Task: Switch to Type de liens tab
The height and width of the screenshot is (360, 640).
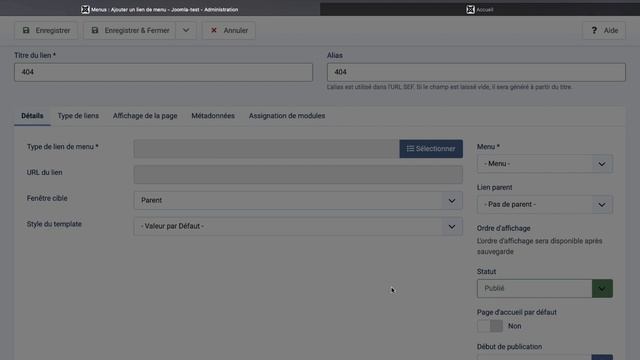Action: tap(78, 116)
